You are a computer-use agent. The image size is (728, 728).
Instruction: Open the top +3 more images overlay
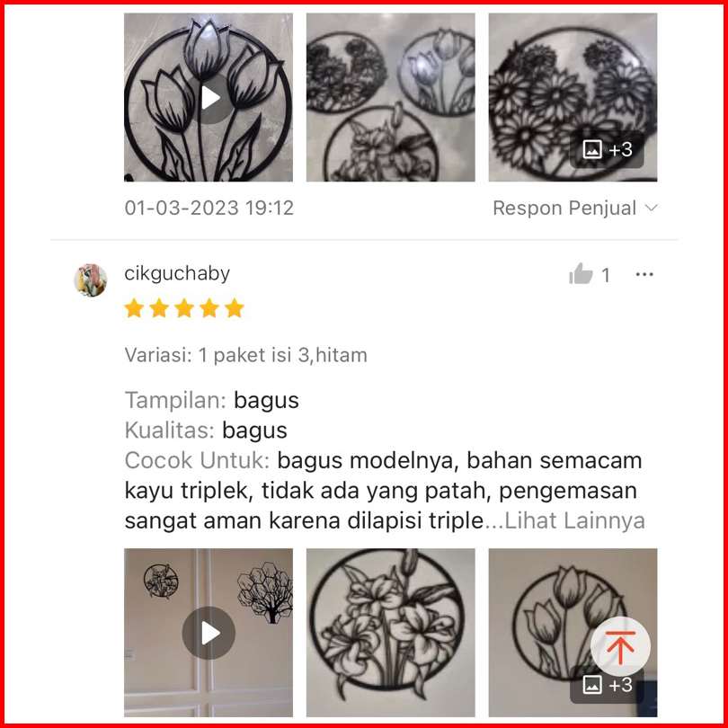607,149
